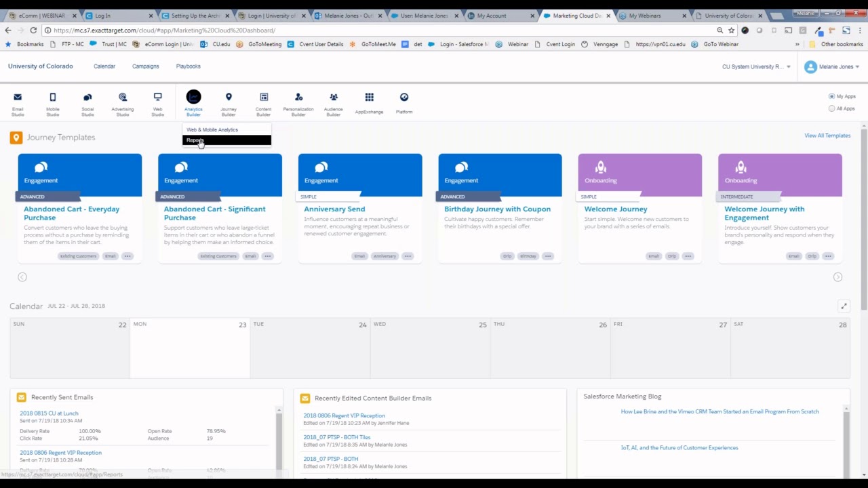Viewport: 868px width, 488px height.
Task: Open the Campaigns top navigation item
Action: 145,66
